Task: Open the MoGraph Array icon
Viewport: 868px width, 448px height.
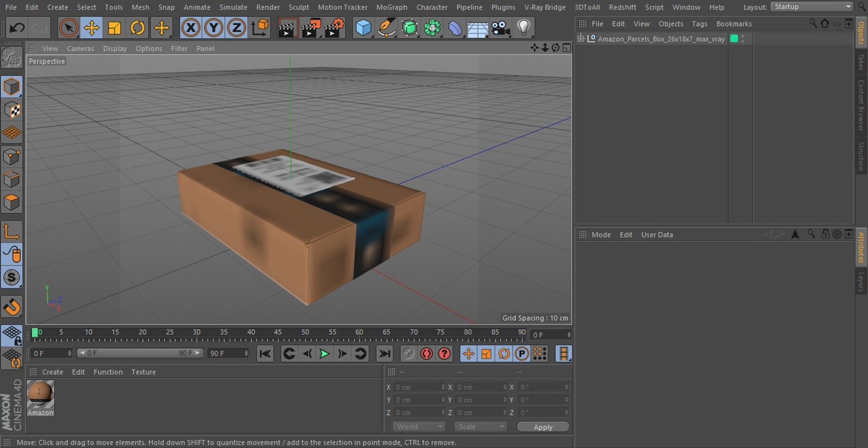Action: 432,28
